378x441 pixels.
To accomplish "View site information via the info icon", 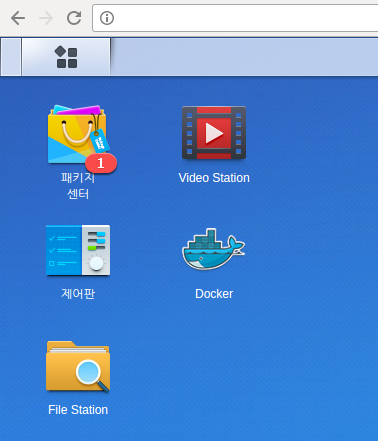I will [107, 18].
